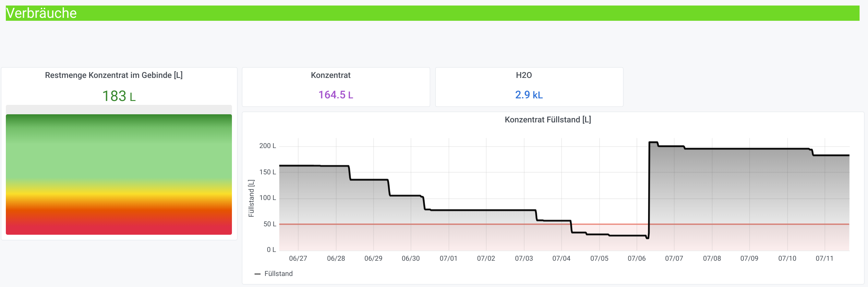Click the 07/11 date on the x-axis
The width and height of the screenshot is (868, 287).
pyautogui.click(x=824, y=258)
